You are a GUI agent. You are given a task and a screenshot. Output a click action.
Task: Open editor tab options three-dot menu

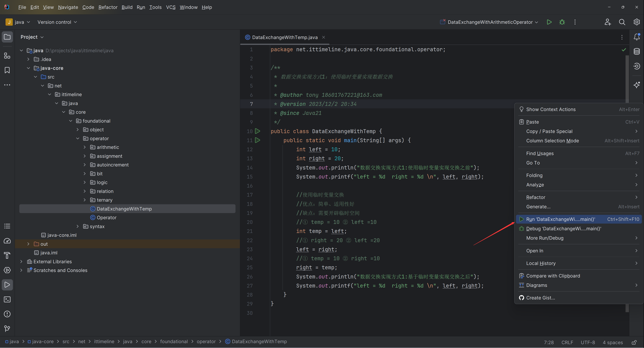coord(622,37)
